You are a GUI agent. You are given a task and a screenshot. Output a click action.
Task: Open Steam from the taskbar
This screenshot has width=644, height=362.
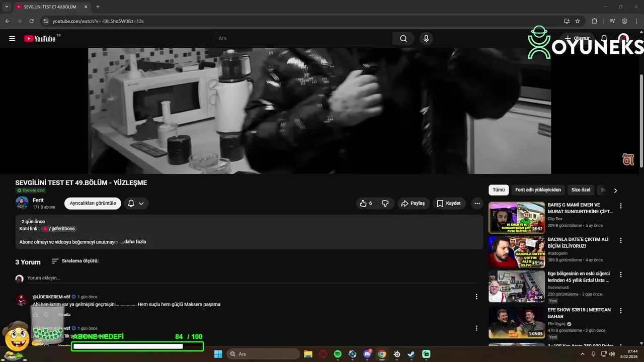(412, 354)
